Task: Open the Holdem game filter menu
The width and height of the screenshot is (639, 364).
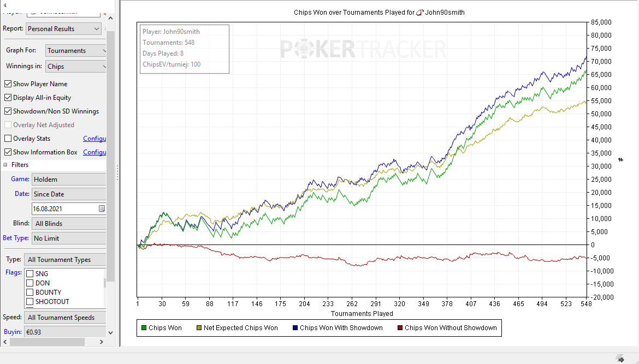Action: click(68, 180)
